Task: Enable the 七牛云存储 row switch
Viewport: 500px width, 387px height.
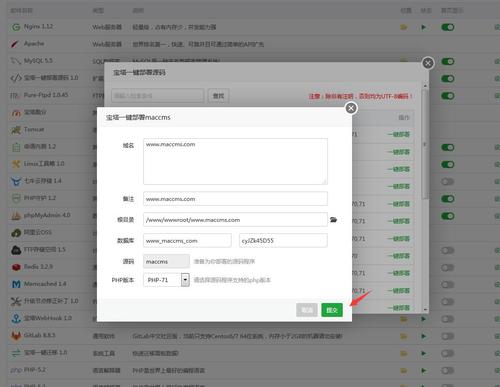Action: [448, 181]
